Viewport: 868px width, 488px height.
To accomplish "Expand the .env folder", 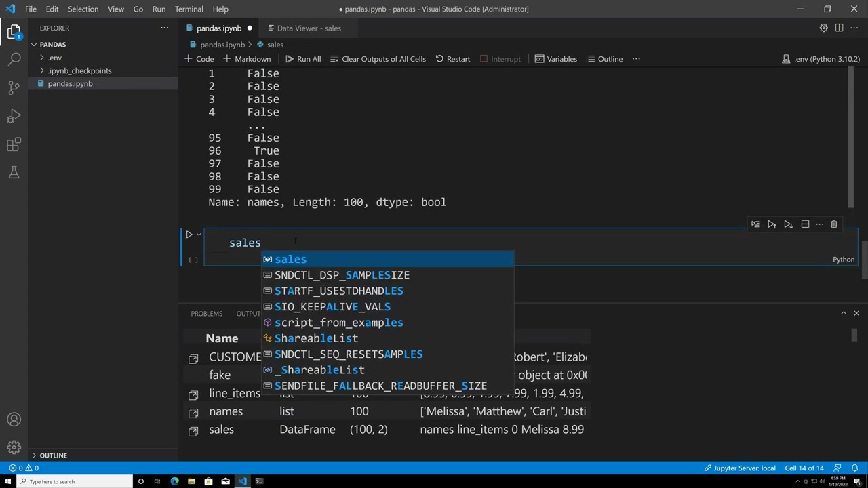I will [x=54, y=58].
